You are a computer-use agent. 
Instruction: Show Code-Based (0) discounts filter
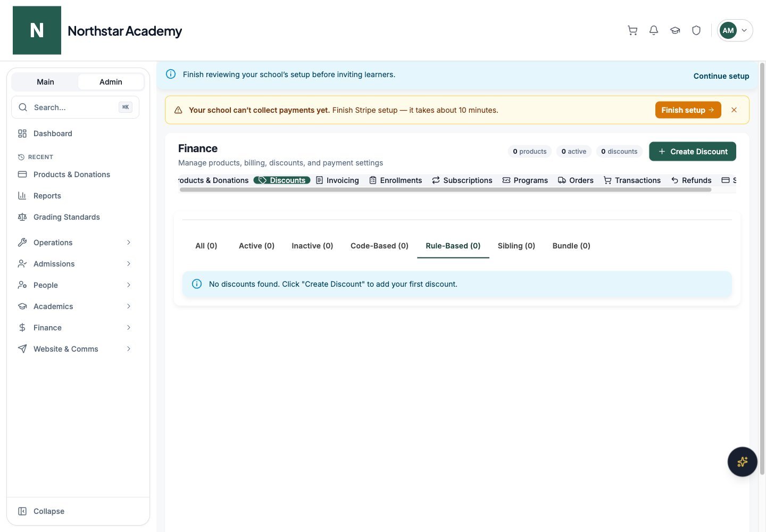click(x=379, y=246)
